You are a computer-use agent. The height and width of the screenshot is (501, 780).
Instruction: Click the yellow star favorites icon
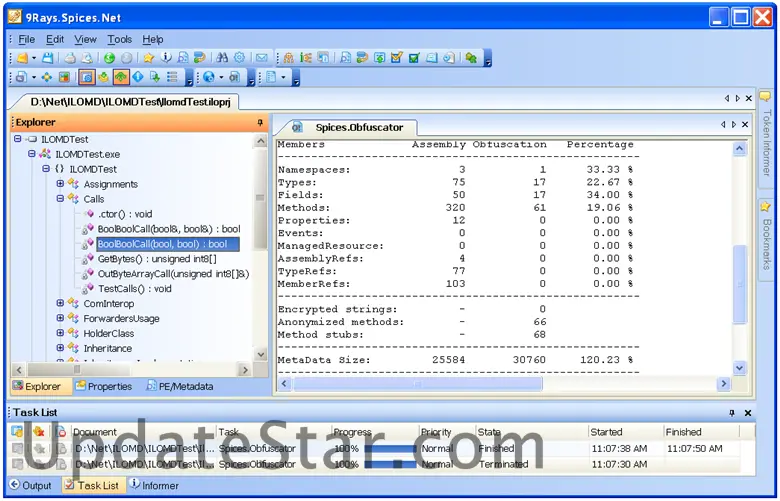pos(148,58)
